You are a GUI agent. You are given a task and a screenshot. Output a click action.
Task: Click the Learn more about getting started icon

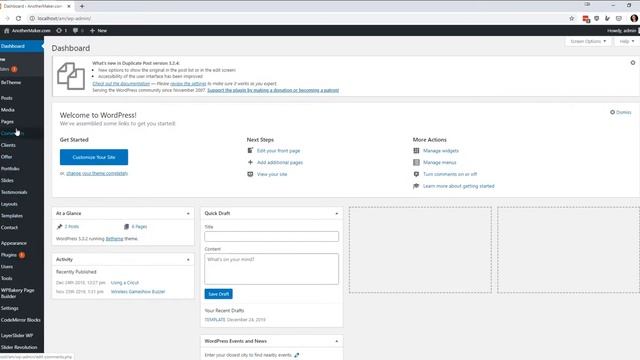pyautogui.click(x=416, y=186)
